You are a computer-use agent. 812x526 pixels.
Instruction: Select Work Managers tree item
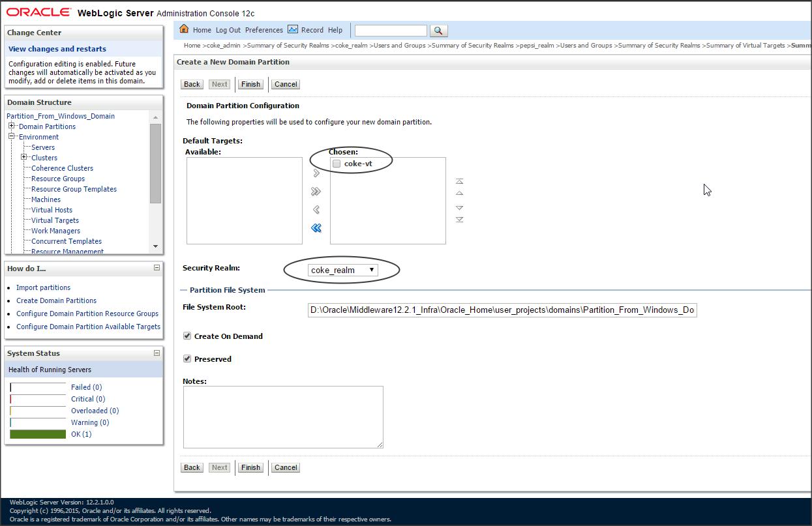(x=55, y=231)
